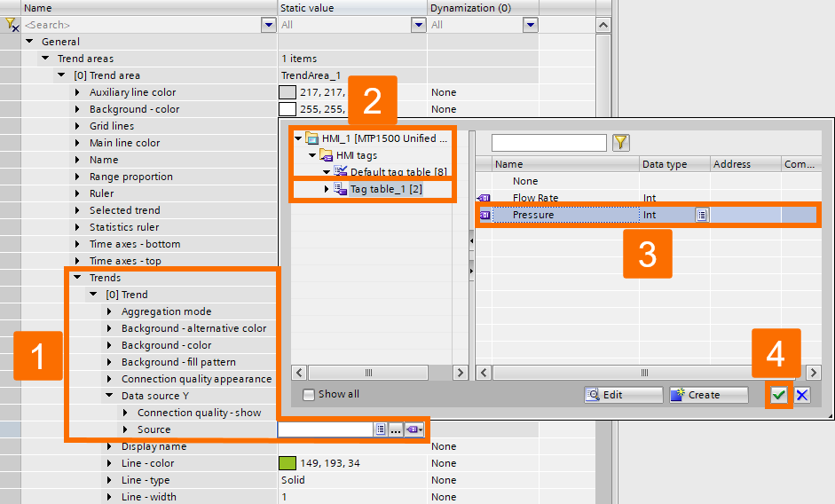Click the Search field in the properties list
This screenshot has height=504, width=835.
(143, 25)
